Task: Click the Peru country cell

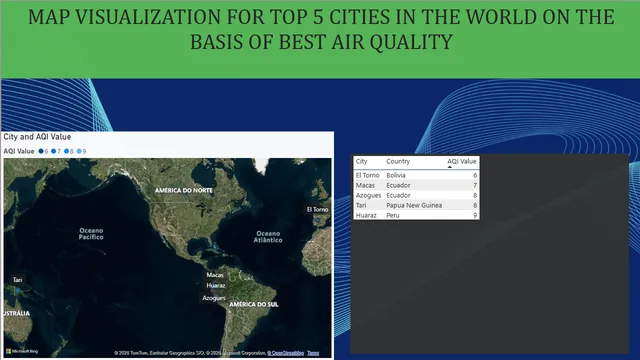Action: tap(393, 215)
